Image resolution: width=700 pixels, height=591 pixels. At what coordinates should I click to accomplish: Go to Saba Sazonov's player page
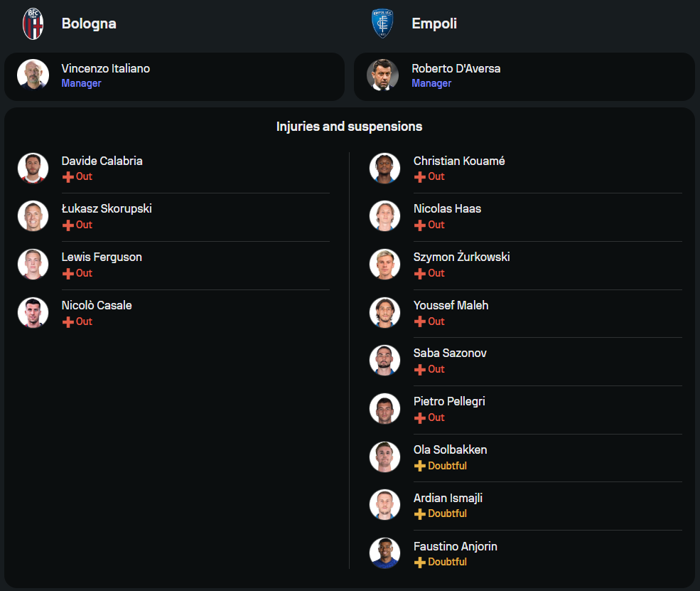(x=450, y=353)
